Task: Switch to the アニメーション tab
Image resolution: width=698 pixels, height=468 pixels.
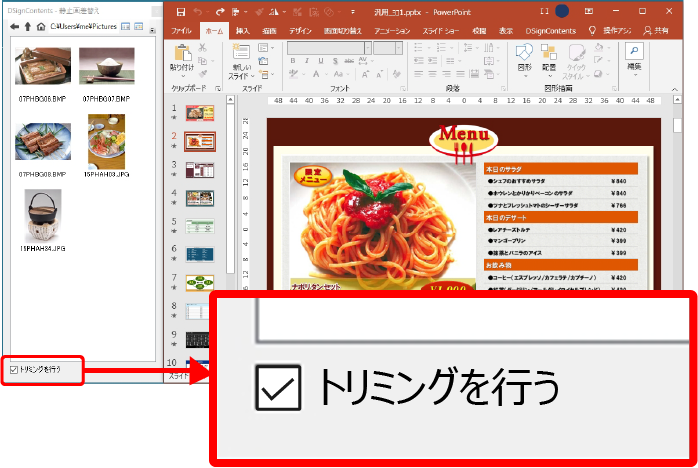Action: click(x=392, y=31)
